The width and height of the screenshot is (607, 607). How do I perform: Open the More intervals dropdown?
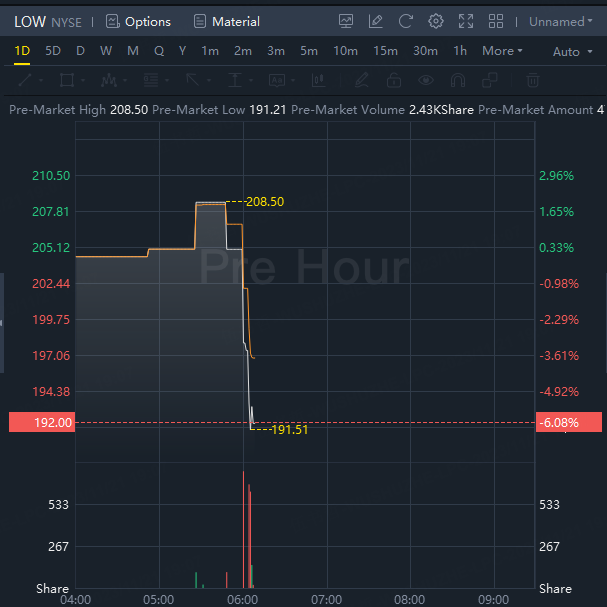coord(502,51)
